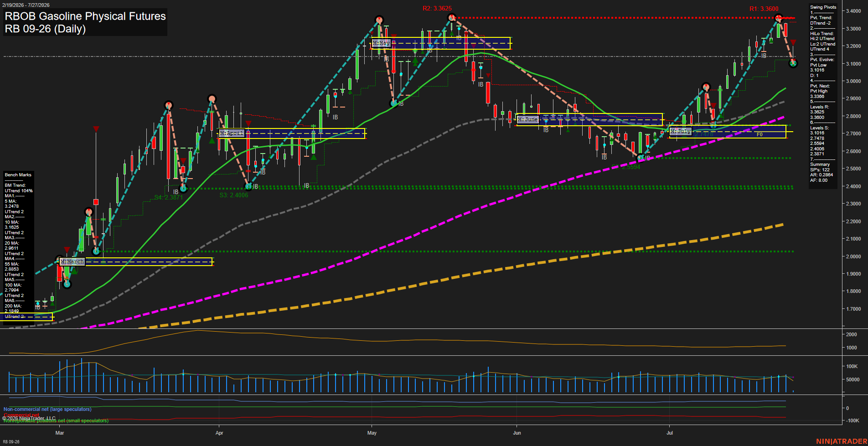Click the Jul label on time axis

pos(670,433)
